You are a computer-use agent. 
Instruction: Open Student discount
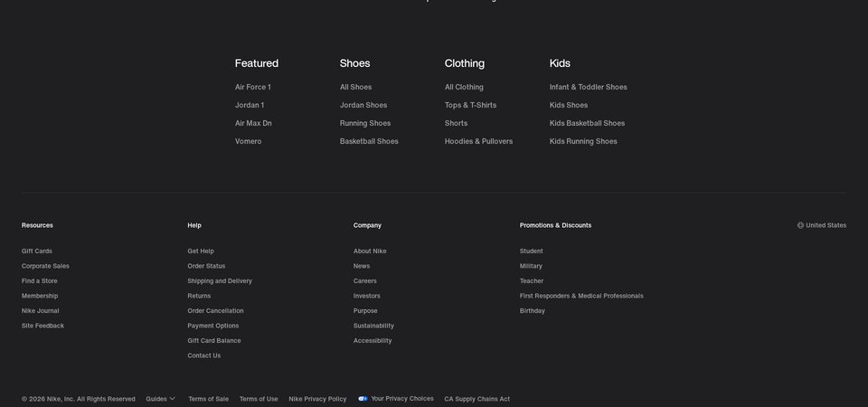click(x=532, y=251)
